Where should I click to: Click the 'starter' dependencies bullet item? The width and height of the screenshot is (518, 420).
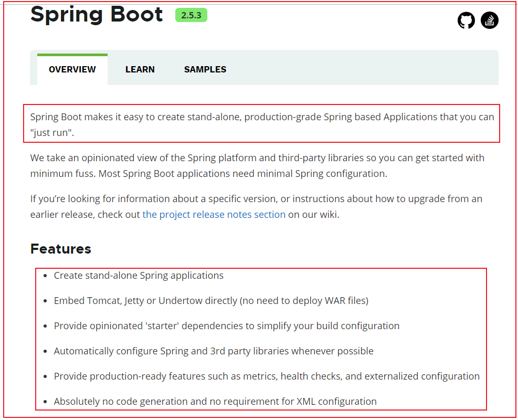tap(227, 325)
